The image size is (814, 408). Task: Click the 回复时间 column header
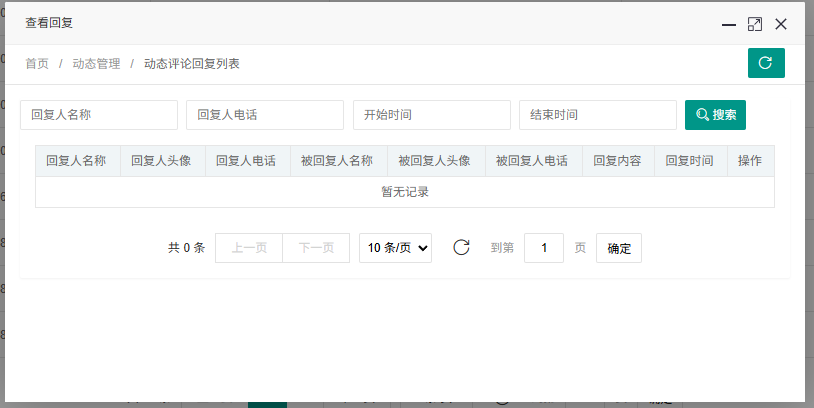tap(690, 161)
